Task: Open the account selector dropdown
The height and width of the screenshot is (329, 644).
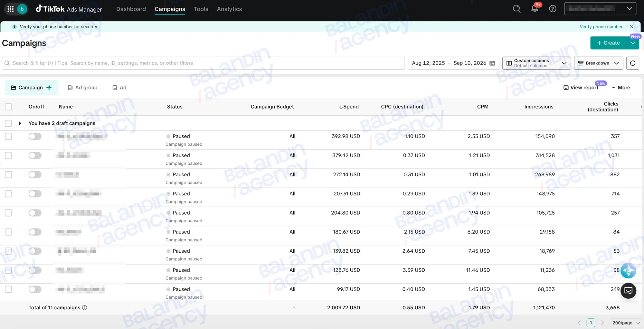Action: pos(600,9)
